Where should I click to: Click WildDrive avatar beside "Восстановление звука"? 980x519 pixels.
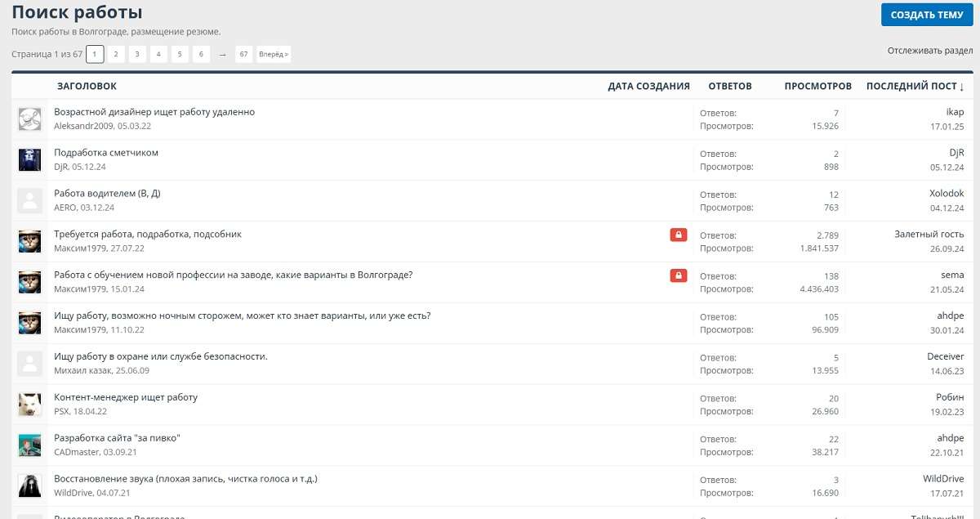click(x=30, y=486)
